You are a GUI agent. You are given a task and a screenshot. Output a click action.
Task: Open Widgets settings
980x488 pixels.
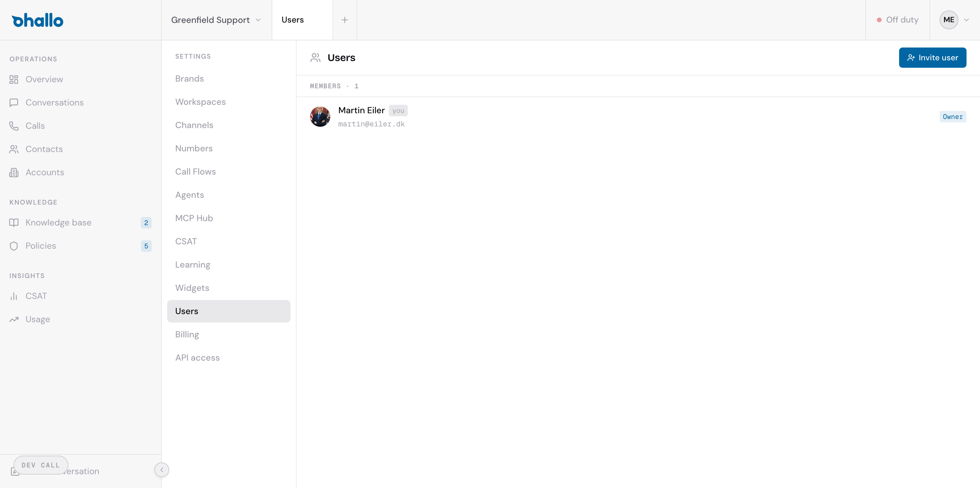(228, 287)
